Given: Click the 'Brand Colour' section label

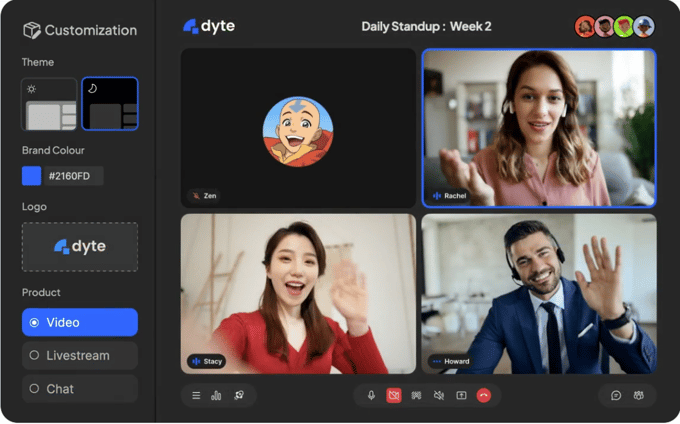Looking at the screenshot, I should (x=53, y=150).
